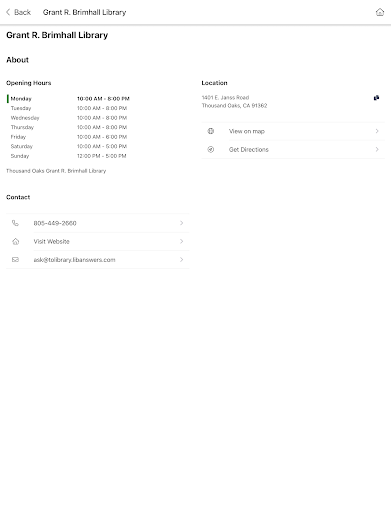
Task: Click Thousand Oaks Grant R. Brimhall Library caption
Action: [x=56, y=171]
